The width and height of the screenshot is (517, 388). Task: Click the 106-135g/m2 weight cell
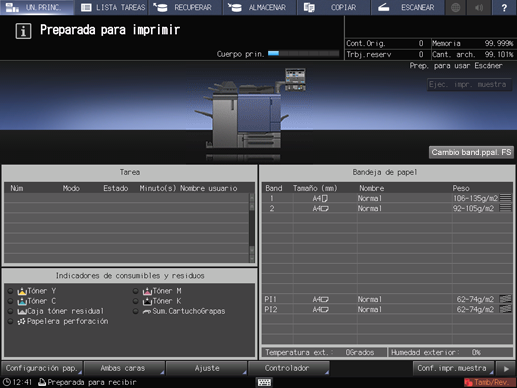point(475,198)
